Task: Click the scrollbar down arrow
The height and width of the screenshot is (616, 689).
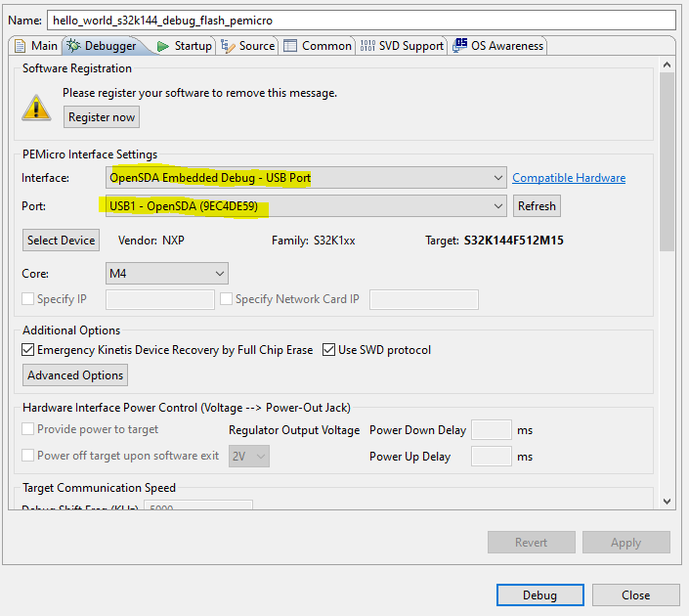Action: click(667, 502)
